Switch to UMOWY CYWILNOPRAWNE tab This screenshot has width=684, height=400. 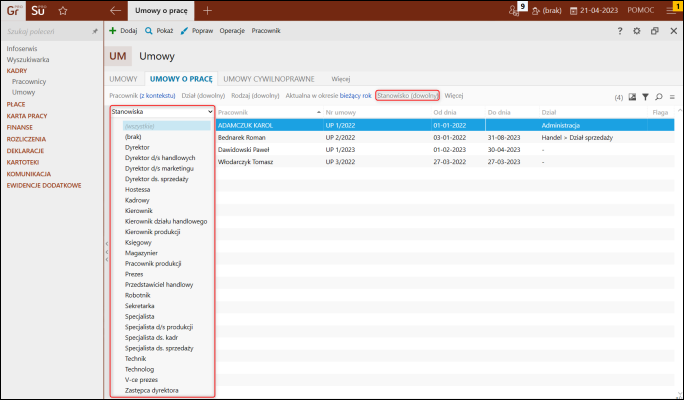point(269,79)
